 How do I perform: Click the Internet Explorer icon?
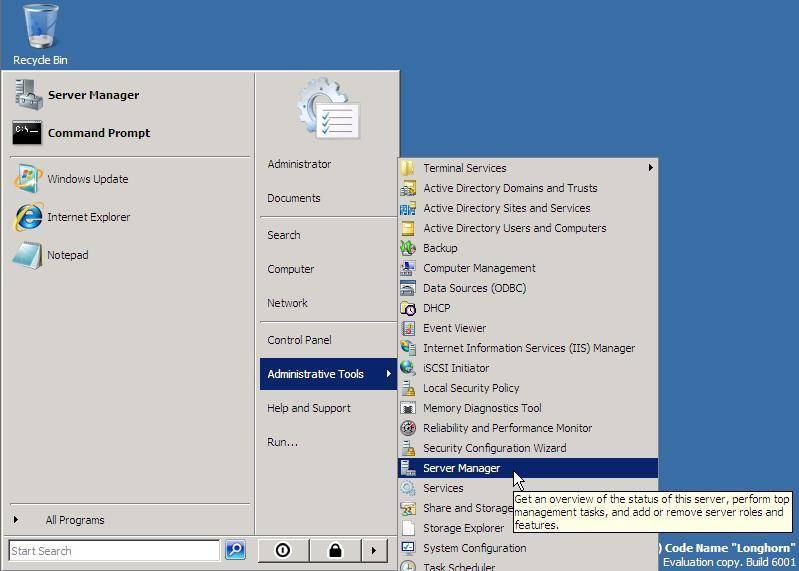click(28, 217)
